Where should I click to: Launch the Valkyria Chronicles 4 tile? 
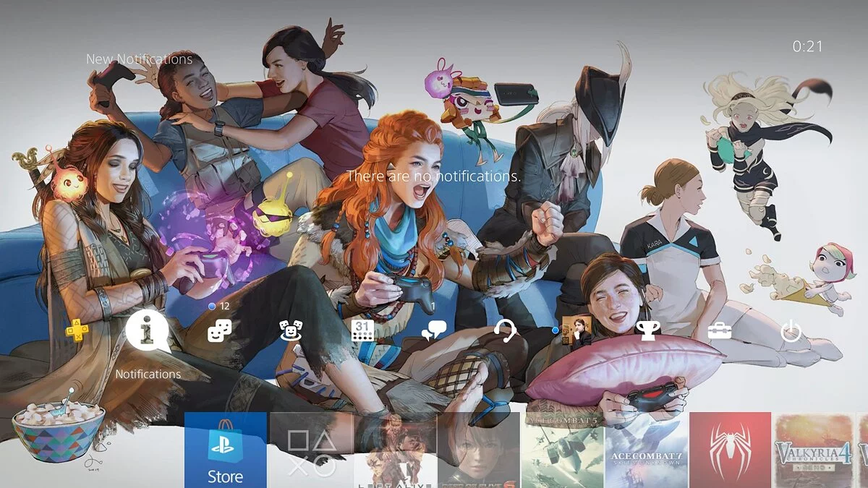(814, 450)
